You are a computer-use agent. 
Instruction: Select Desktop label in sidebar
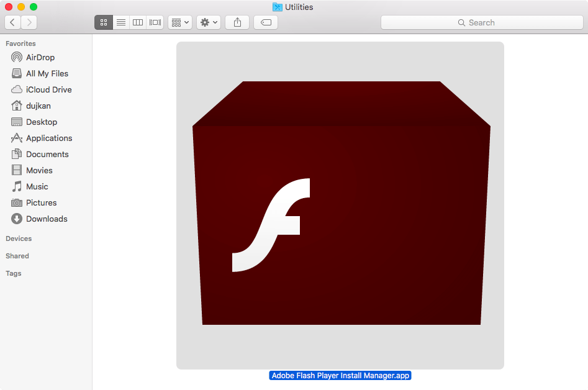pos(42,122)
